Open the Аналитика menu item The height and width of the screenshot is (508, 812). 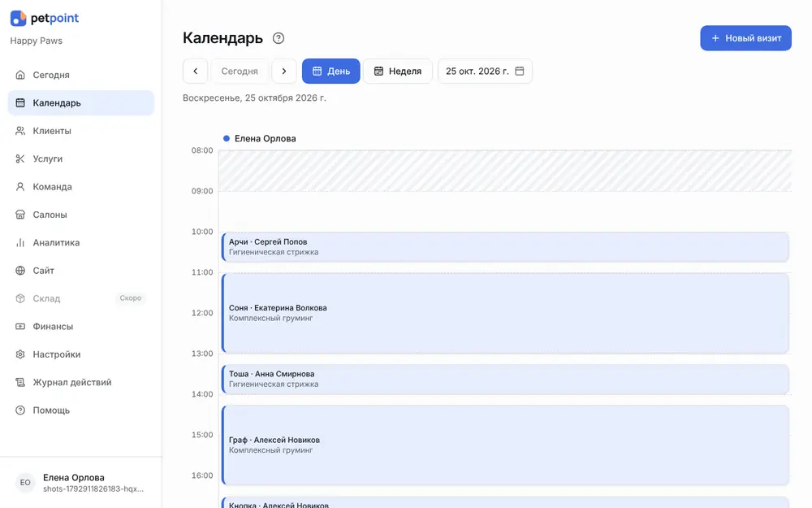tap(80, 242)
